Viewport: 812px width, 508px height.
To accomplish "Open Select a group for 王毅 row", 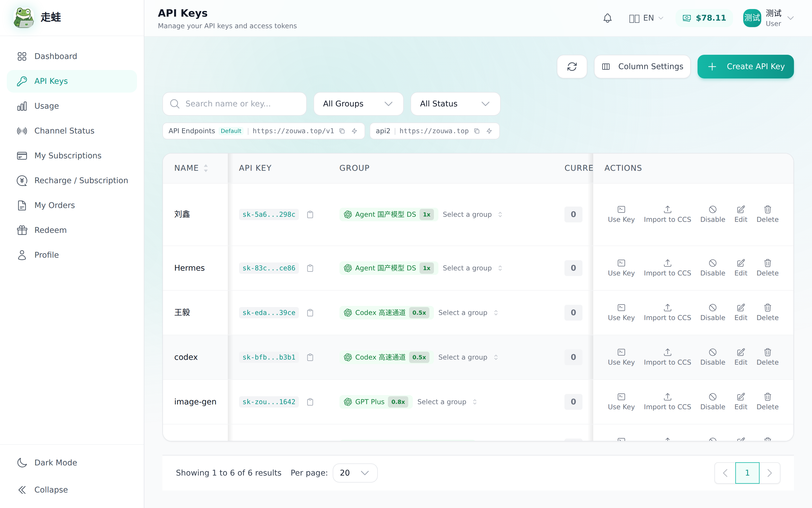I will [468, 313].
